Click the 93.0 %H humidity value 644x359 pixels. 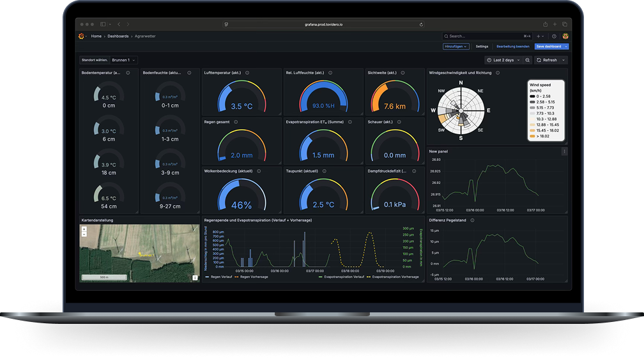(323, 106)
